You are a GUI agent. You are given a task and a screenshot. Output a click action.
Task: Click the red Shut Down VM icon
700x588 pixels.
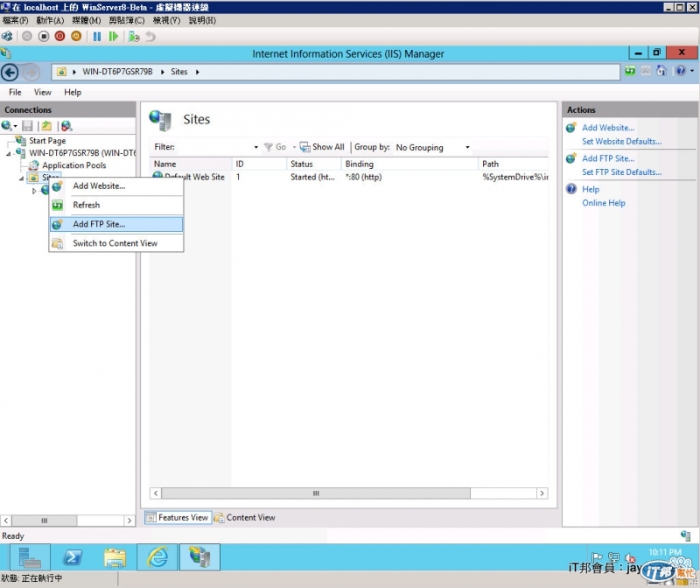click(x=59, y=36)
